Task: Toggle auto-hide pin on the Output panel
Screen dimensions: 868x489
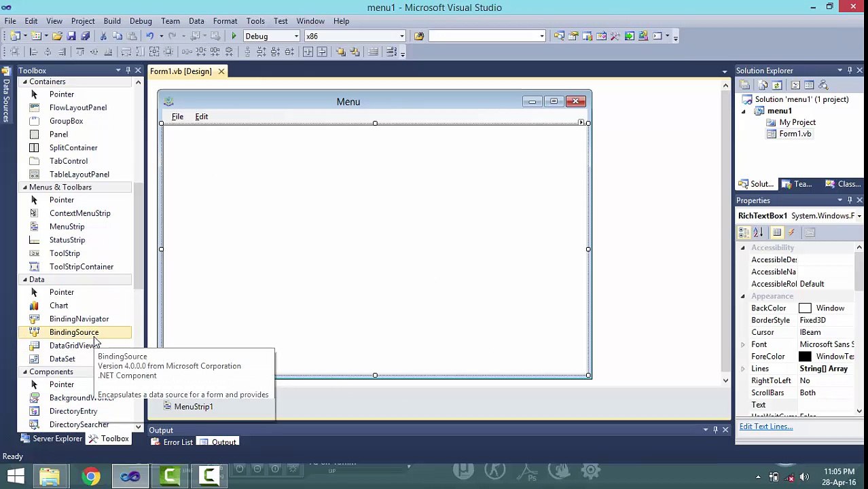Action: [715, 430]
